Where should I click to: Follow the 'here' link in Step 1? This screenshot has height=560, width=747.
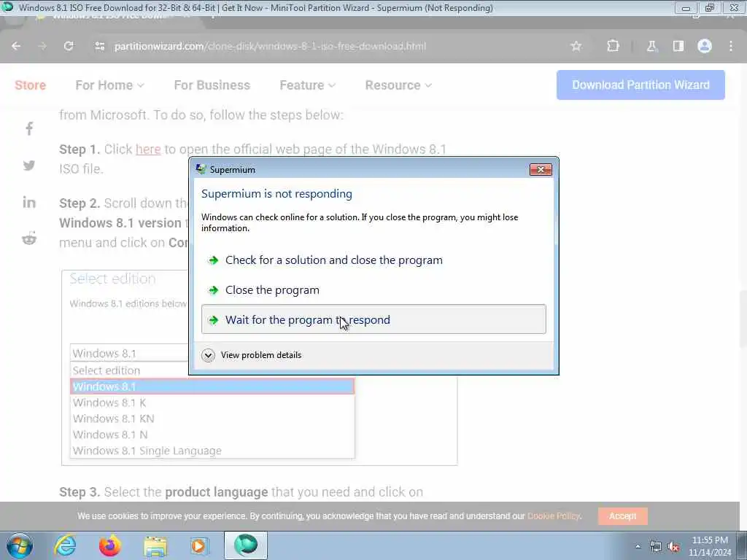point(148,149)
